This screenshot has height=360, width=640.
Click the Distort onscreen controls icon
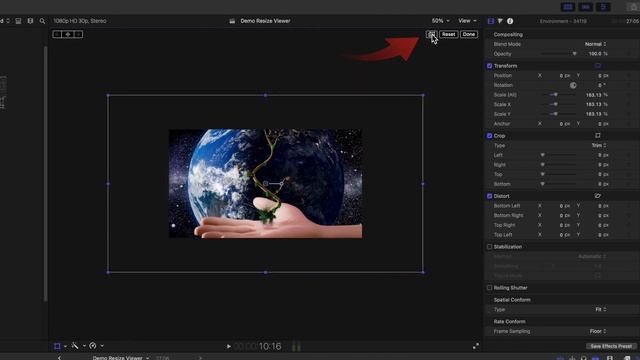pyautogui.click(x=598, y=196)
